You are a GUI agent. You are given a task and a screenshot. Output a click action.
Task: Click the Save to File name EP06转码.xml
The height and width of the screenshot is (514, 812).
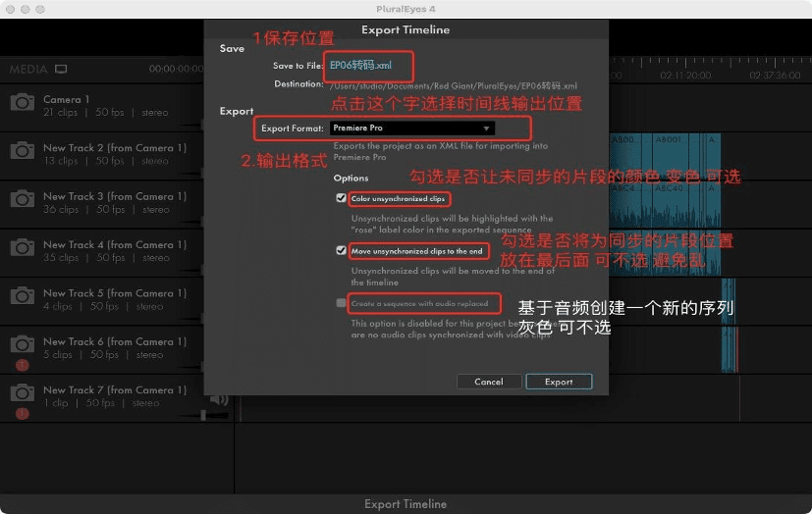pos(361,65)
